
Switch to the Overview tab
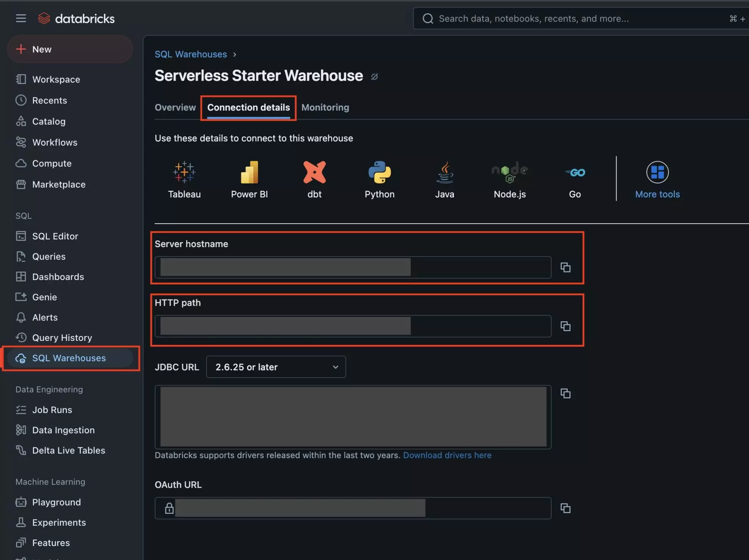pos(175,107)
